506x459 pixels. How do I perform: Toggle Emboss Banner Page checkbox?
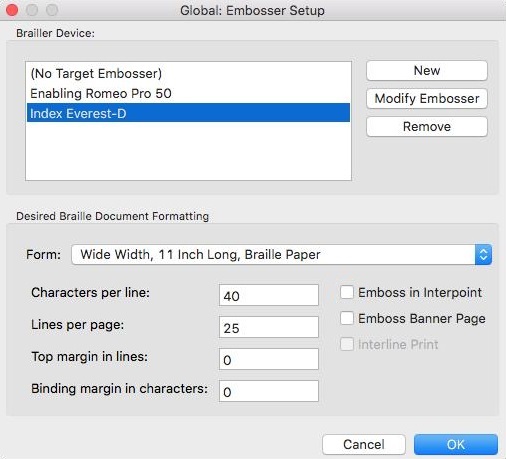coord(347,318)
